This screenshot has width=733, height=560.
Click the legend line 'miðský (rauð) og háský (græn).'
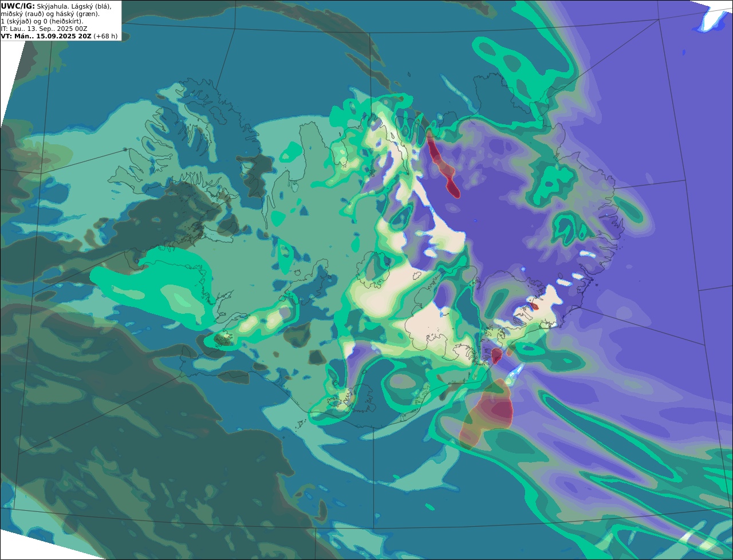[50, 14]
